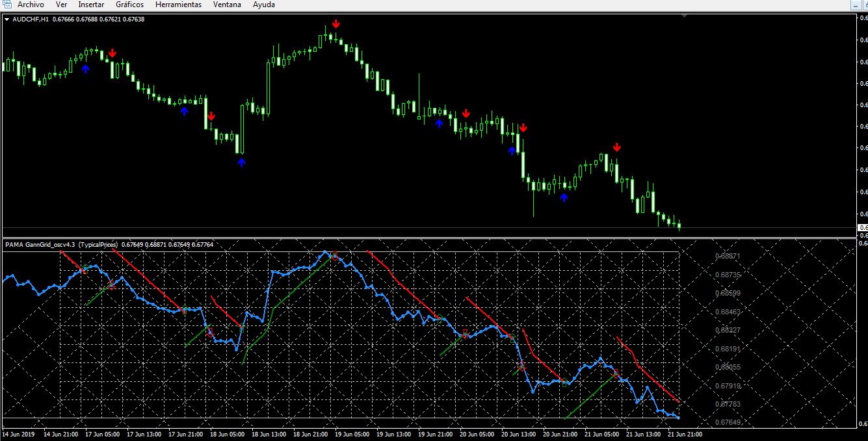
Task: Click the 19 Jun 13:00 time label
Action: 393,434
